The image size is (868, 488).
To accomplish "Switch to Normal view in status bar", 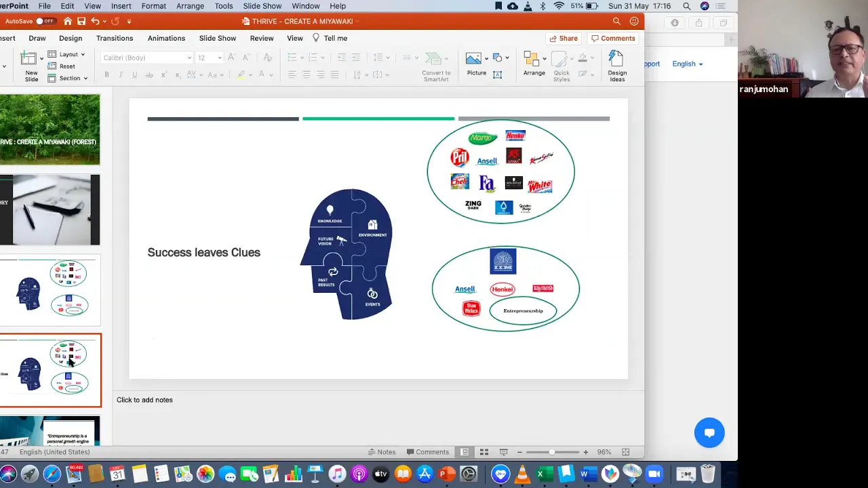I will click(x=465, y=452).
